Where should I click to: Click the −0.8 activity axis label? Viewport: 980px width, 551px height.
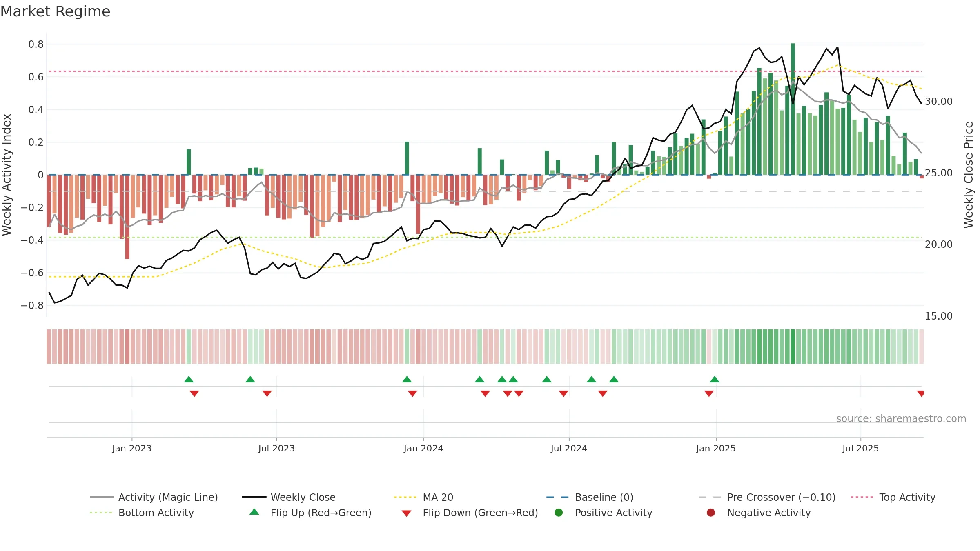[32, 305]
